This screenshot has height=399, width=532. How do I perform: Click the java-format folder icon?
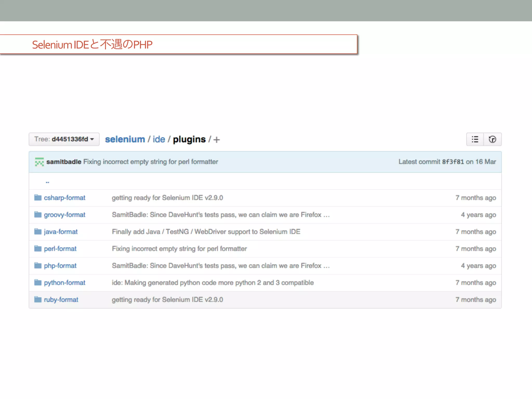tap(38, 231)
